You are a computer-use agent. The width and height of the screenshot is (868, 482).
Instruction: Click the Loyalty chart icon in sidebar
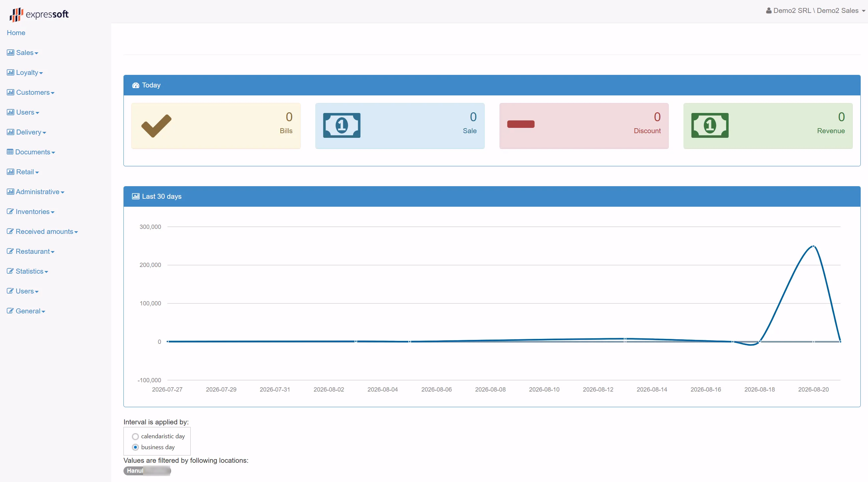[11, 73]
